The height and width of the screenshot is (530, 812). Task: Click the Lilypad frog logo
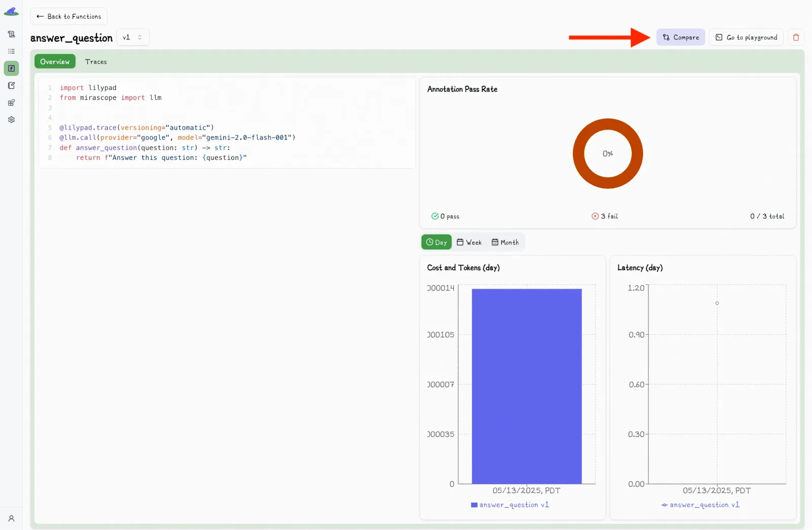(x=11, y=12)
